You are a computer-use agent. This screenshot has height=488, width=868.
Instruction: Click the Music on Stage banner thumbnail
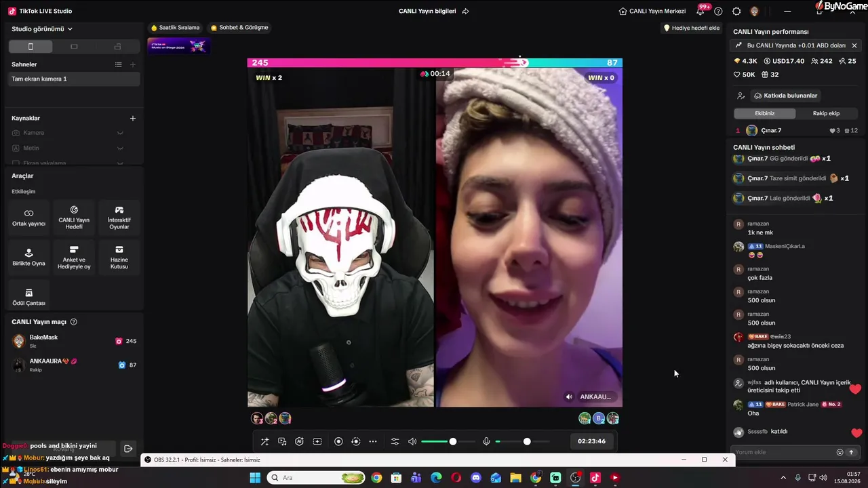179,46
